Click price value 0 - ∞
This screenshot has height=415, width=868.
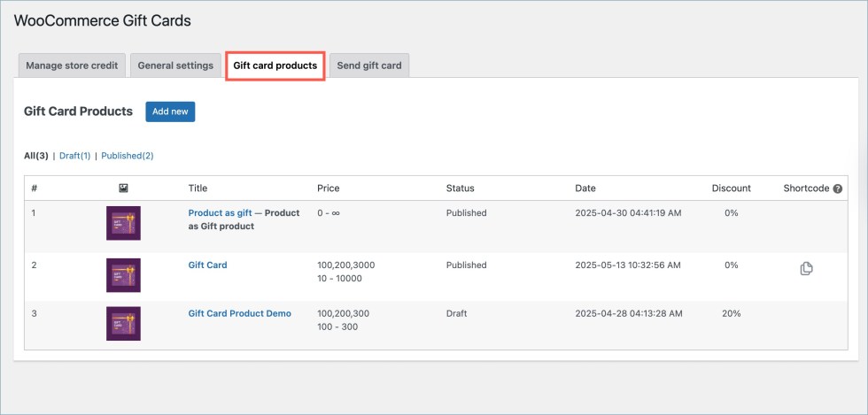click(x=329, y=213)
